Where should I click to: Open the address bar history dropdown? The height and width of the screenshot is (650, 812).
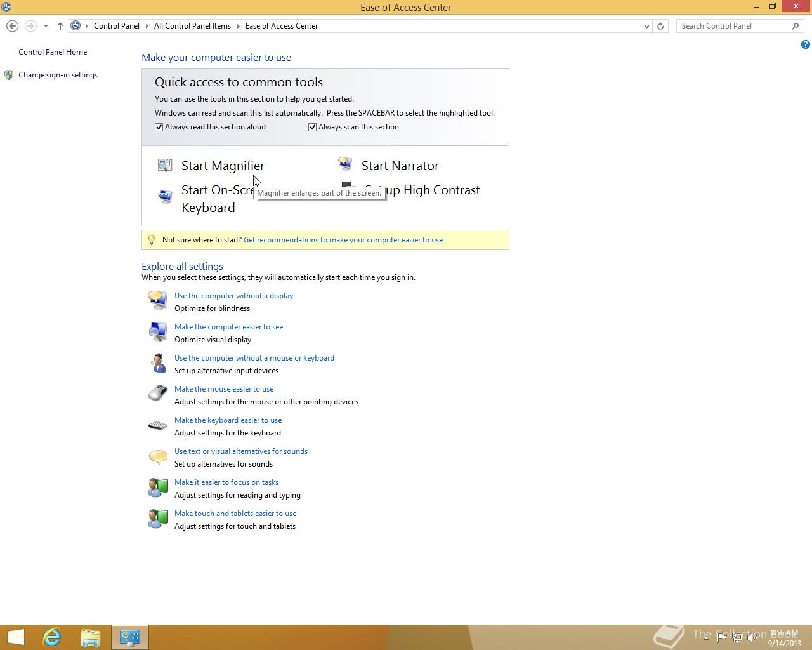click(x=646, y=26)
